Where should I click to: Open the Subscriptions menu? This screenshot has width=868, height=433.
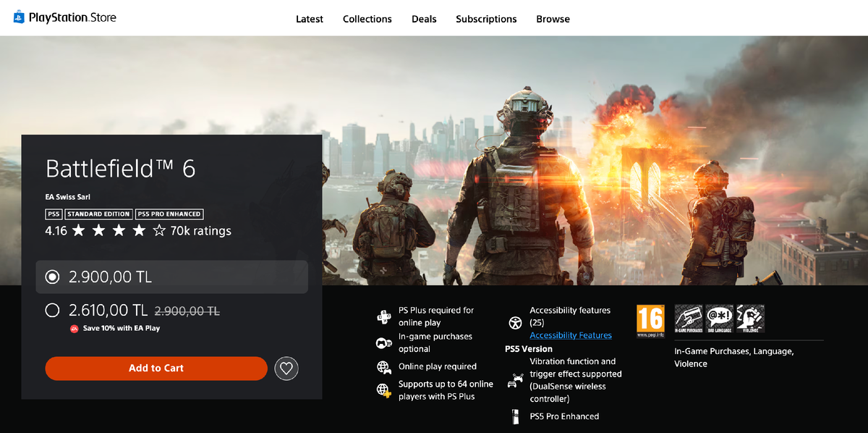(486, 19)
